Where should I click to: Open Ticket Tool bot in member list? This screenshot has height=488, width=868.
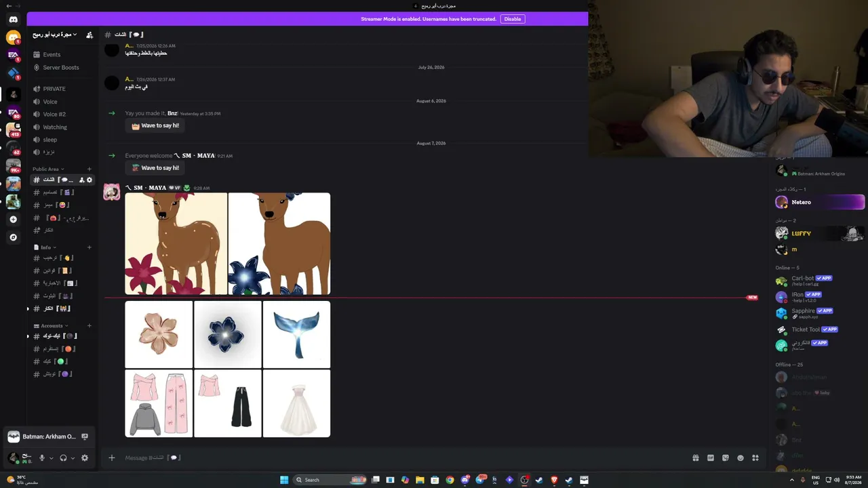tap(820, 329)
